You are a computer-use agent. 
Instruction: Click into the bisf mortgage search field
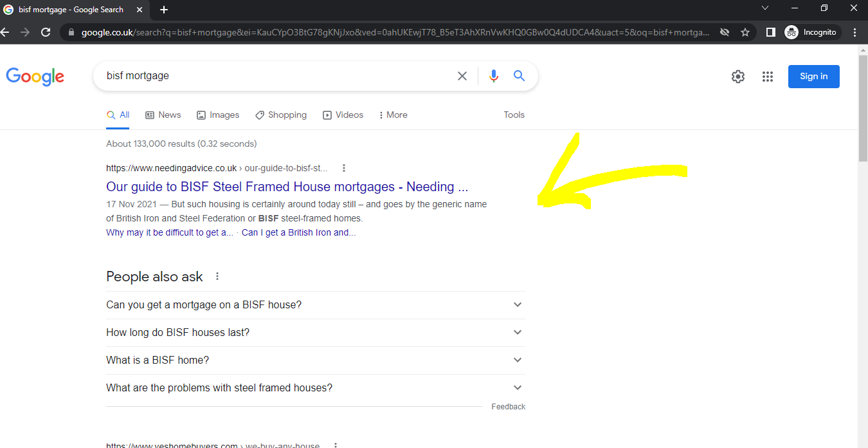pos(276,76)
